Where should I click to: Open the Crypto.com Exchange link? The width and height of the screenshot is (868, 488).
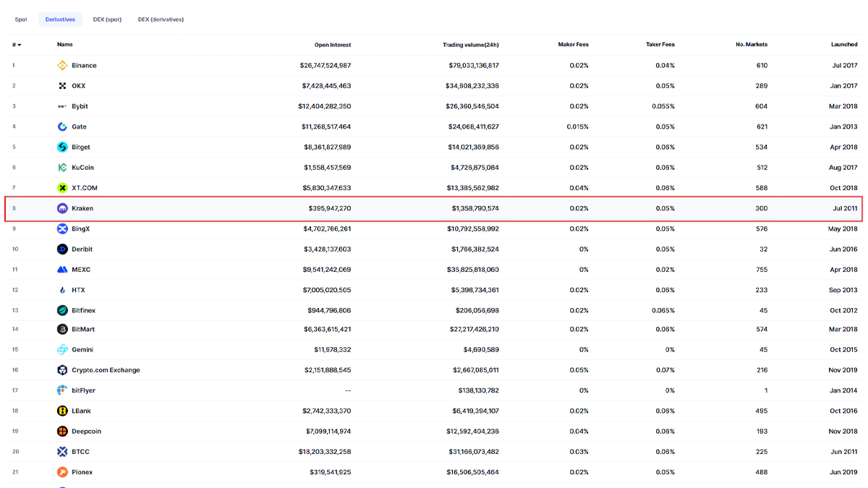[106, 370]
